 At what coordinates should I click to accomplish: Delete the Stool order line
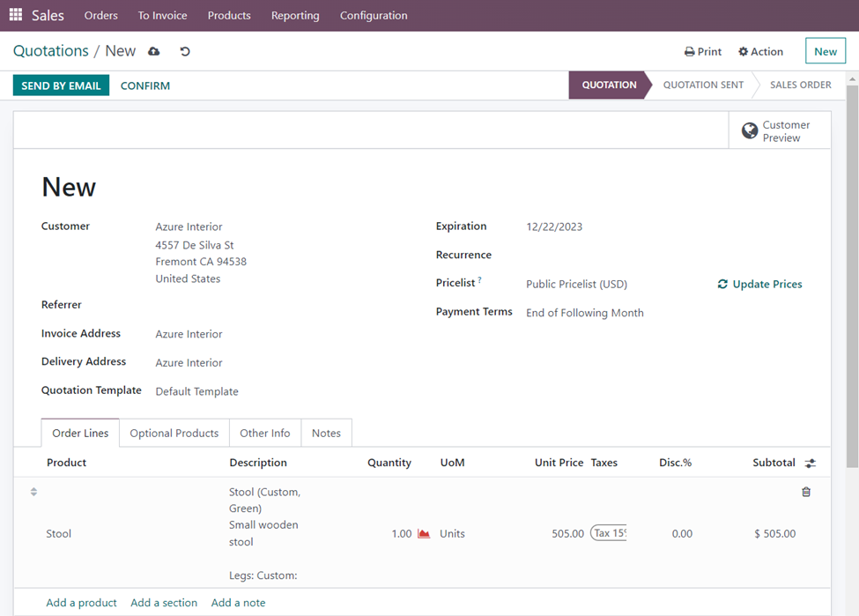click(805, 492)
